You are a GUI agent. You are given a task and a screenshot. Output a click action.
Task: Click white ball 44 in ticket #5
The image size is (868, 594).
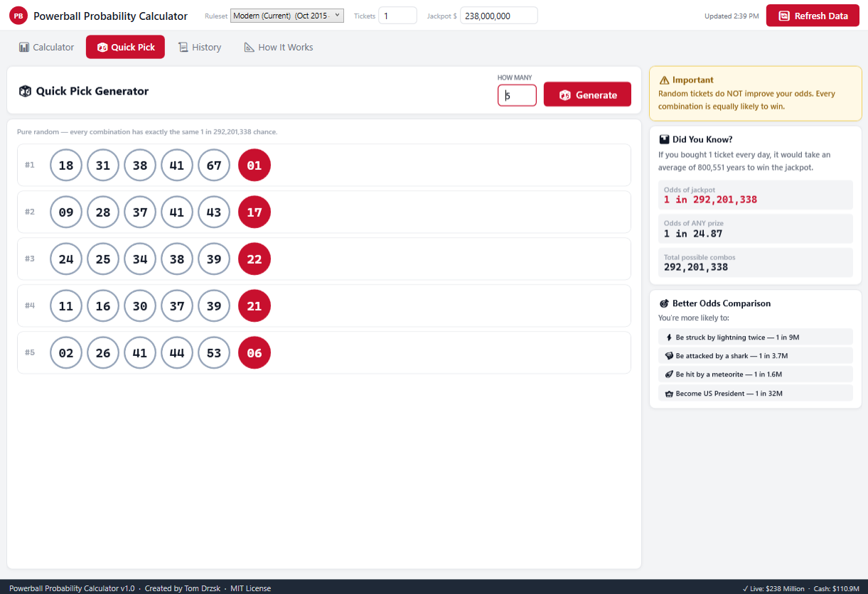(177, 353)
